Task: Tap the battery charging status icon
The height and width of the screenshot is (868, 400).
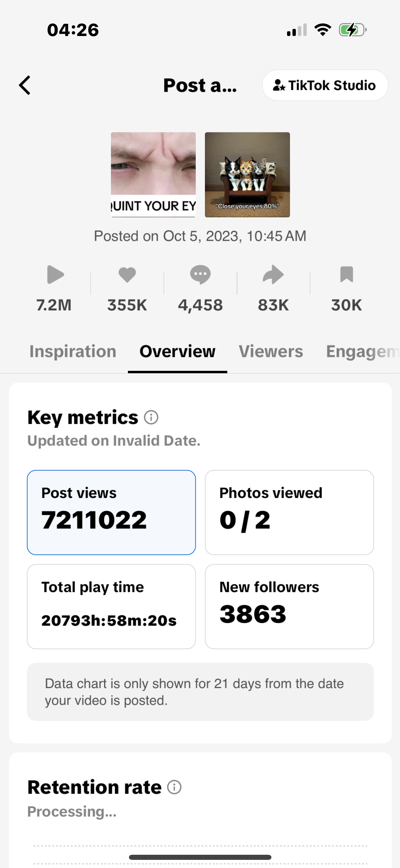Action: pyautogui.click(x=353, y=30)
